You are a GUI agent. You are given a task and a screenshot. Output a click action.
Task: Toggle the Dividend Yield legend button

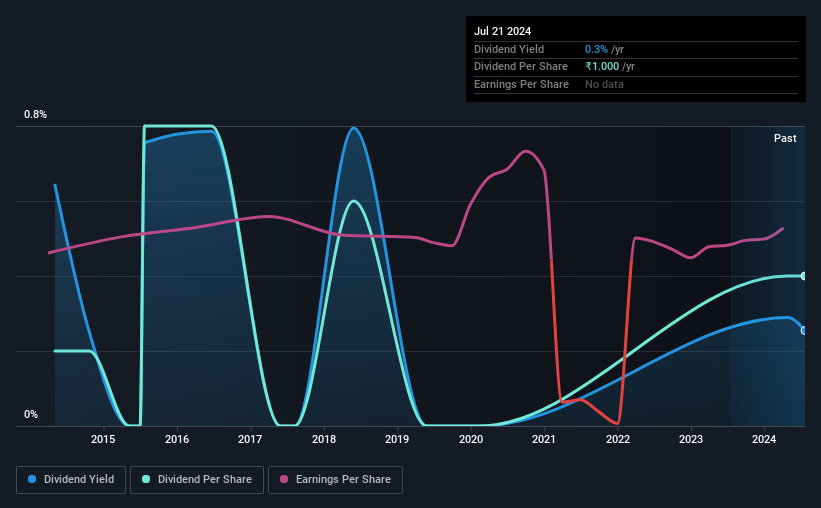click(x=71, y=480)
